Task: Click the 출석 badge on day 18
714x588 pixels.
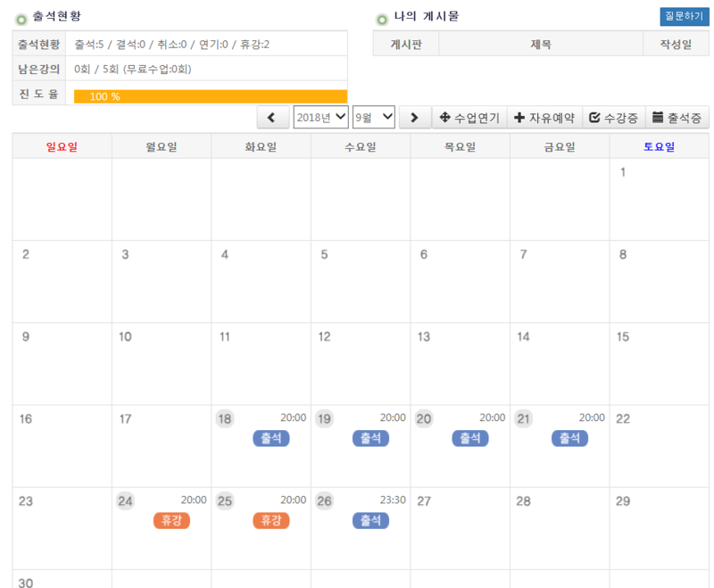Action: (x=271, y=438)
